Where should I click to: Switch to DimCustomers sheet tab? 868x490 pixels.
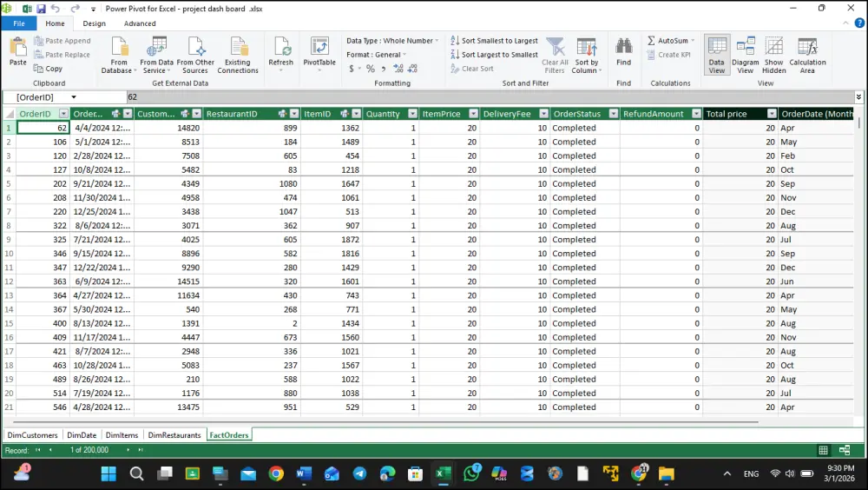(33, 435)
